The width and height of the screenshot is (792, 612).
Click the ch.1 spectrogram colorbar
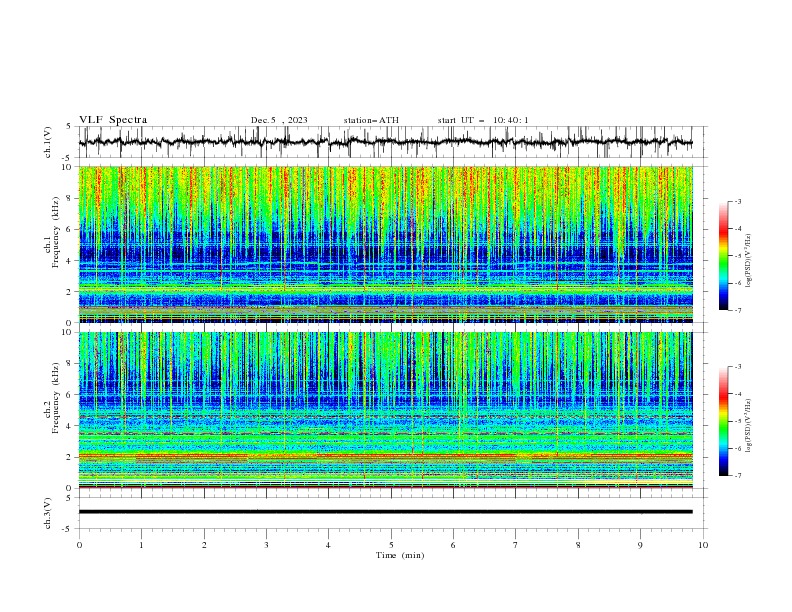pyautogui.click(x=723, y=256)
